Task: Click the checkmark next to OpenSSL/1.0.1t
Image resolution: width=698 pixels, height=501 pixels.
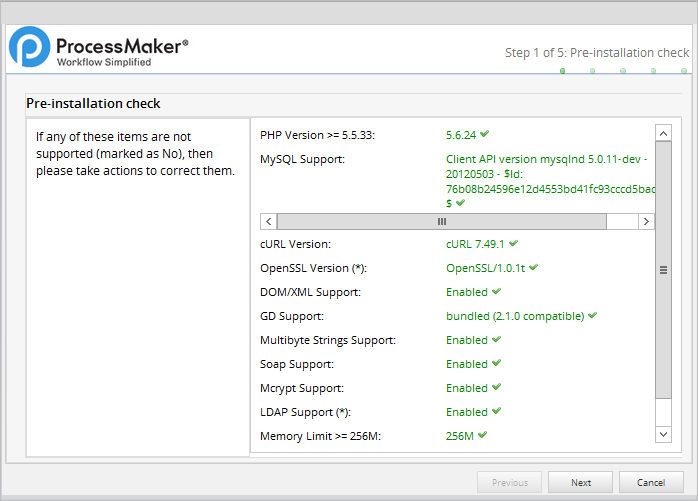Action: click(533, 268)
